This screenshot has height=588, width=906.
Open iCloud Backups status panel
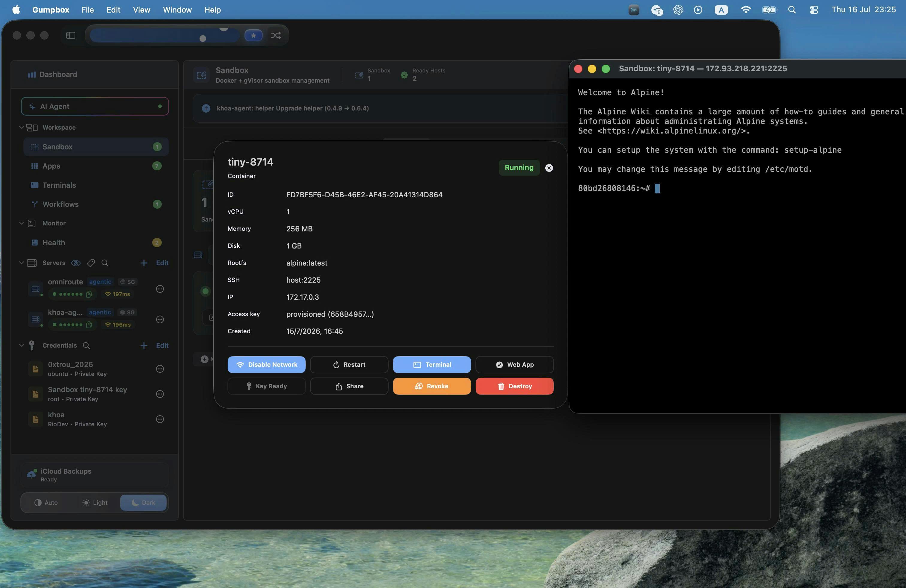point(95,475)
